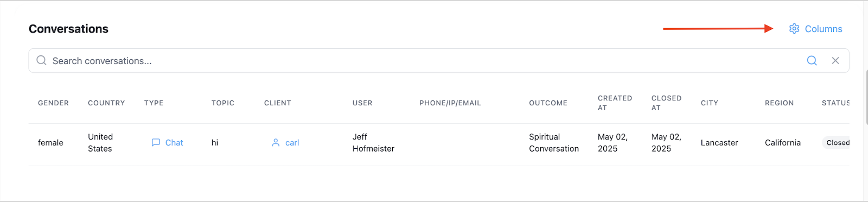Sort by the Type column header
868x202 pixels.
[x=154, y=103]
